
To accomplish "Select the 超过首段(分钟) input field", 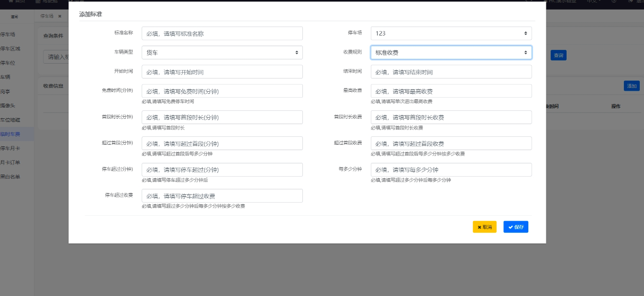I will pyautogui.click(x=222, y=143).
